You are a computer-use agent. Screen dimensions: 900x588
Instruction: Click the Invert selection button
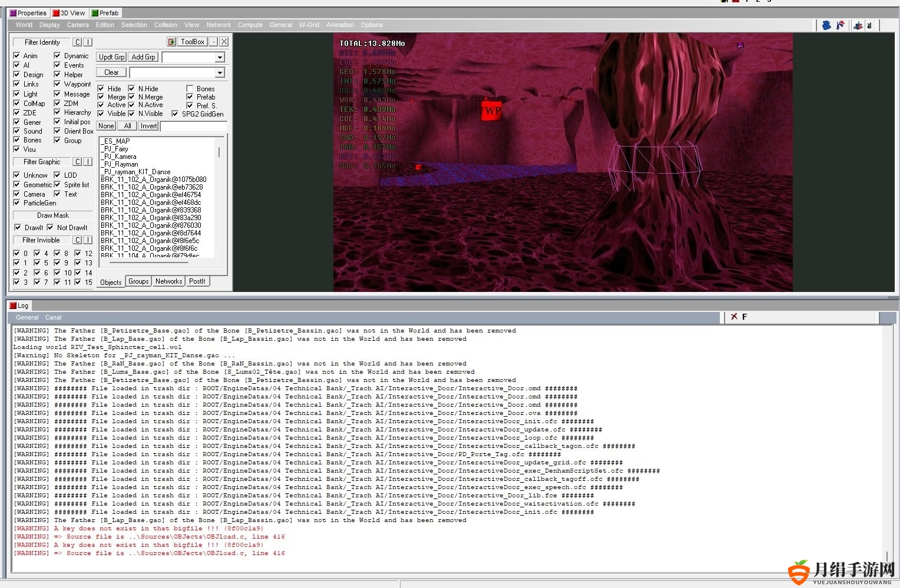(148, 126)
